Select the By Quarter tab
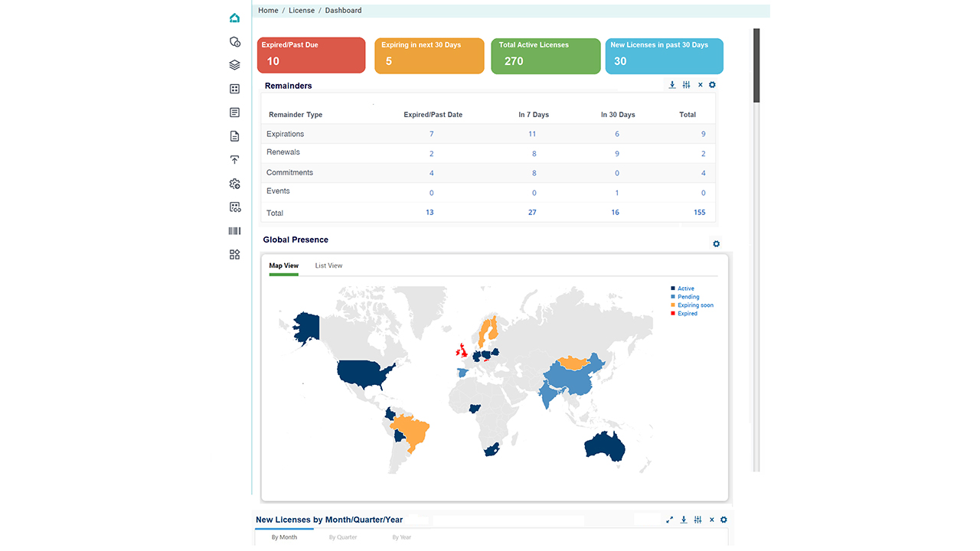980x551 pixels. [343, 537]
